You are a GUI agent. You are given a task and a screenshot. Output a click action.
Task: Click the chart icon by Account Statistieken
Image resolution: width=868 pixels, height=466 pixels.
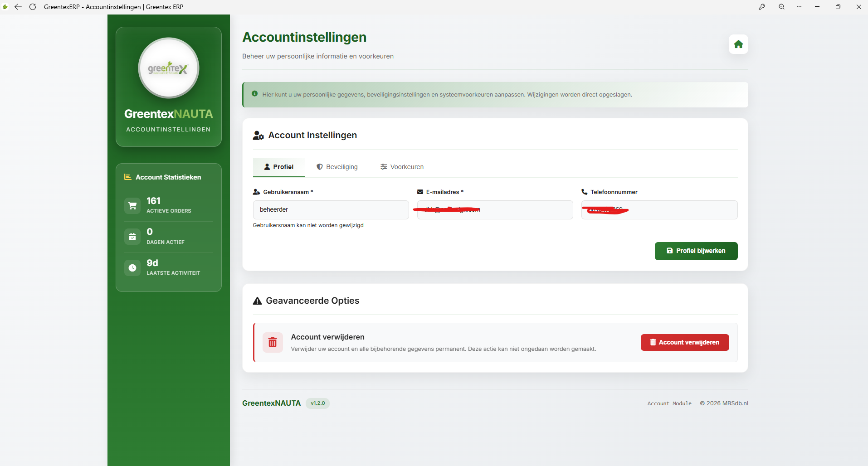click(x=128, y=177)
